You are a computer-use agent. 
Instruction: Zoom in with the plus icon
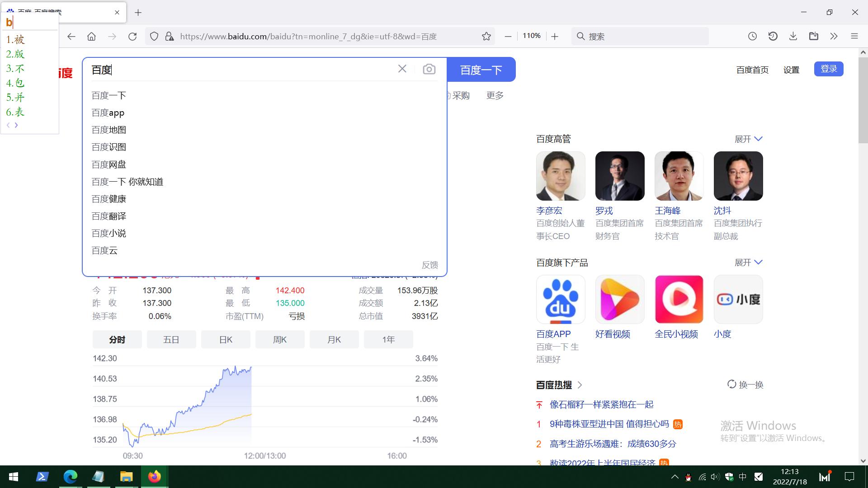coord(555,37)
